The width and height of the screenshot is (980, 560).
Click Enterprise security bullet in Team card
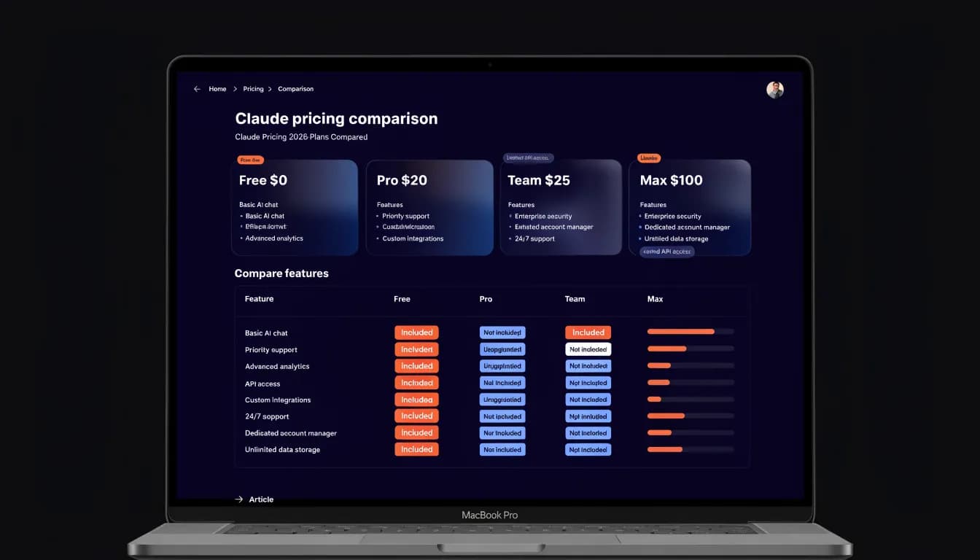coord(543,217)
